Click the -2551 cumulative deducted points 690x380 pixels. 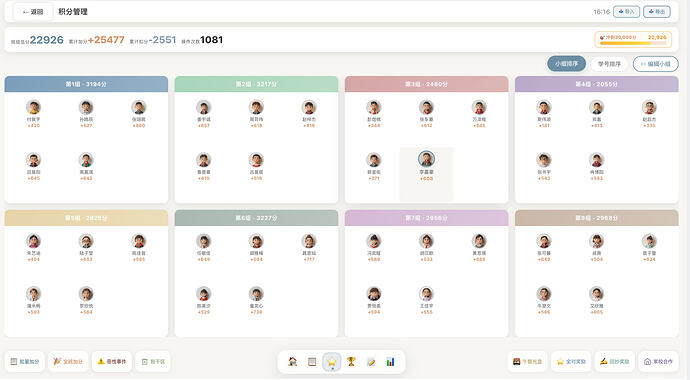click(162, 40)
